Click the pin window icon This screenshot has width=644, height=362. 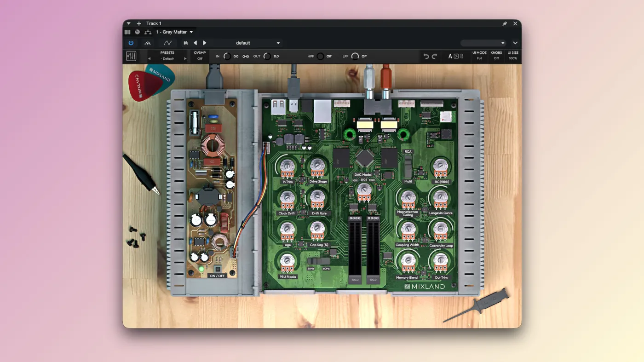coord(505,23)
